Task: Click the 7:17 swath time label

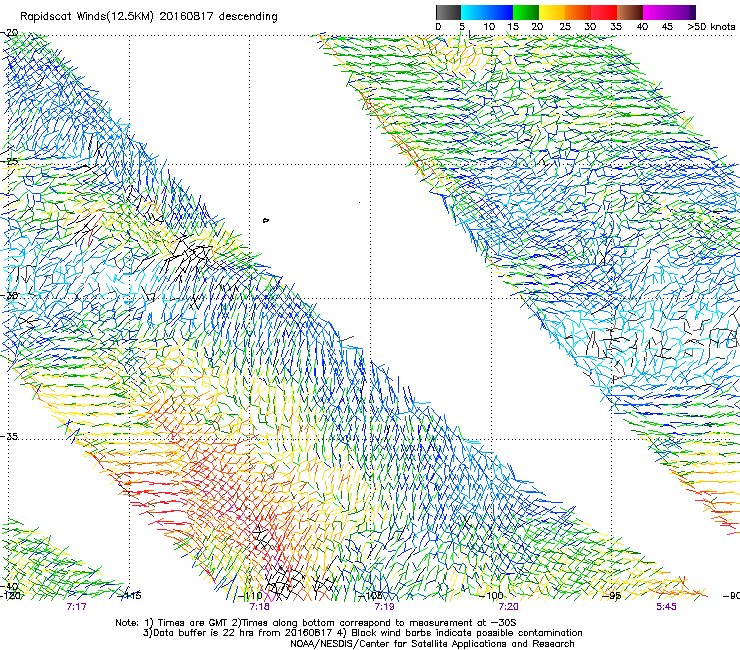Action: [76, 607]
